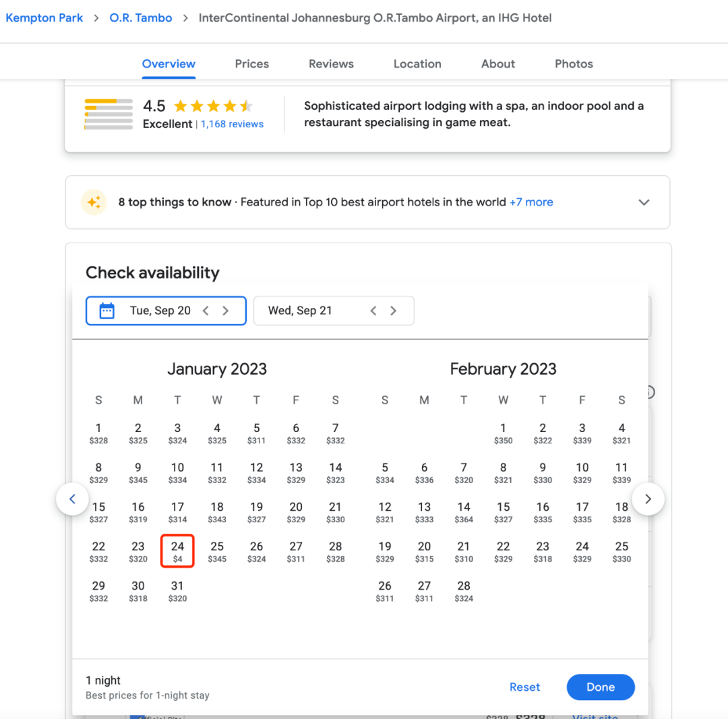
Task: Open the Photos tab
Action: coord(574,64)
